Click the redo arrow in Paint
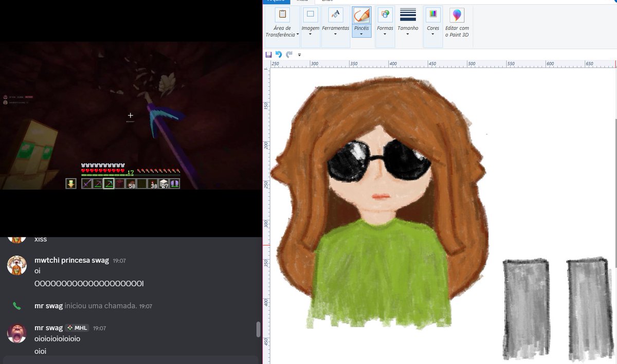Screen dimensions: 617x364 coord(289,54)
